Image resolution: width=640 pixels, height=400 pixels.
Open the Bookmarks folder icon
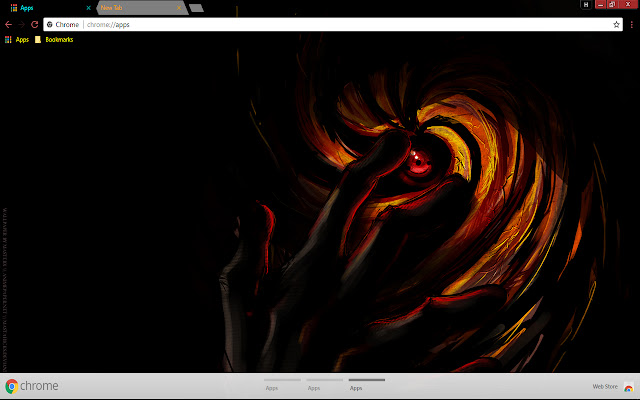click(38, 40)
